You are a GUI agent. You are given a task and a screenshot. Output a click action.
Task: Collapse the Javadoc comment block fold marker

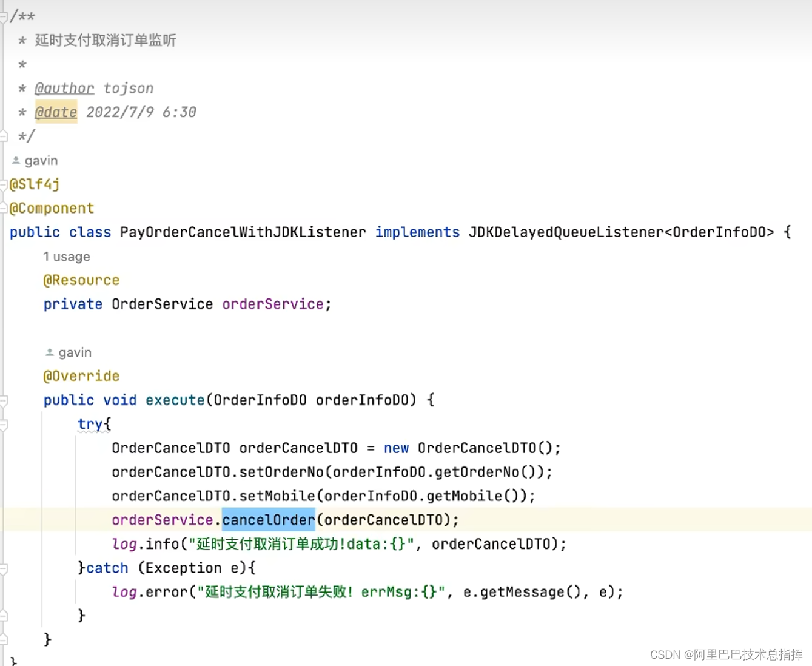pos(3,16)
